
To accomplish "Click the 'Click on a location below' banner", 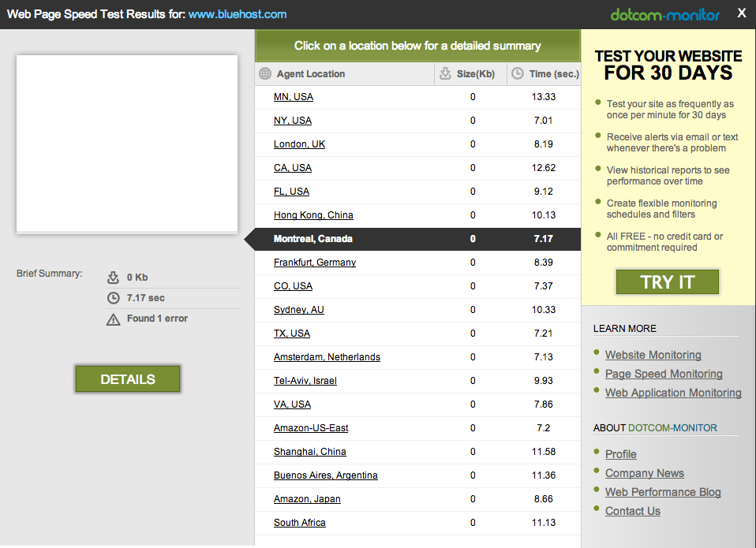I will (x=417, y=46).
